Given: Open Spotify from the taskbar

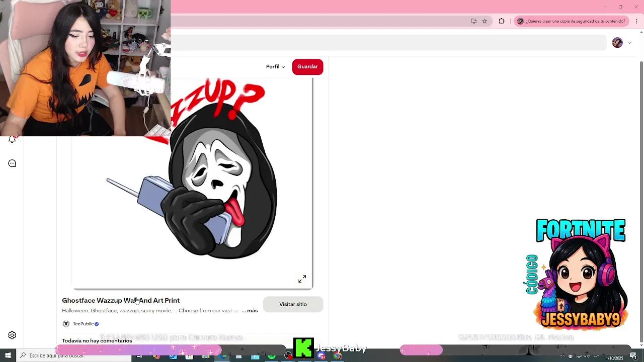Looking at the screenshot, I should [x=272, y=356].
